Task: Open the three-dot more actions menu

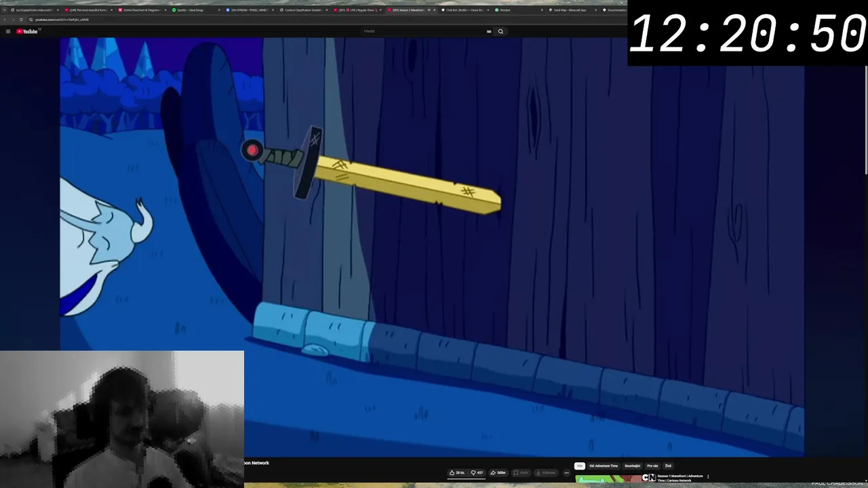Action: point(567,472)
